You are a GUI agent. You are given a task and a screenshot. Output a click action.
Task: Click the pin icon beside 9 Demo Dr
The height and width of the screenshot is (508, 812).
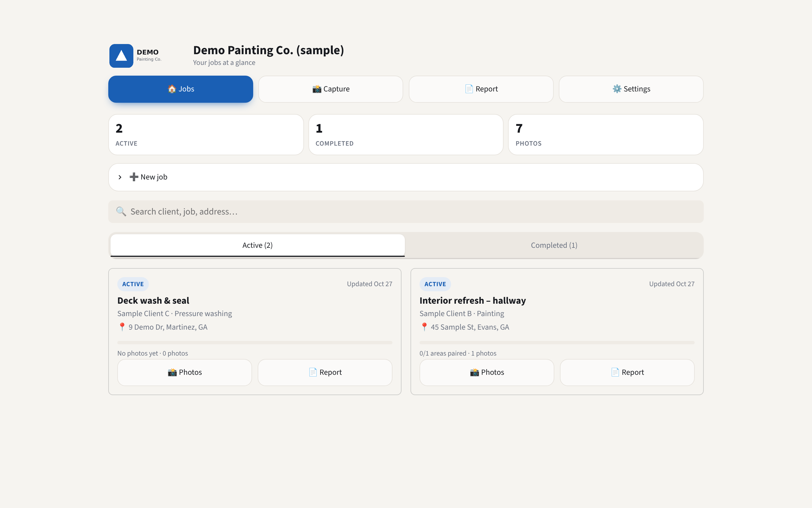[x=122, y=327]
